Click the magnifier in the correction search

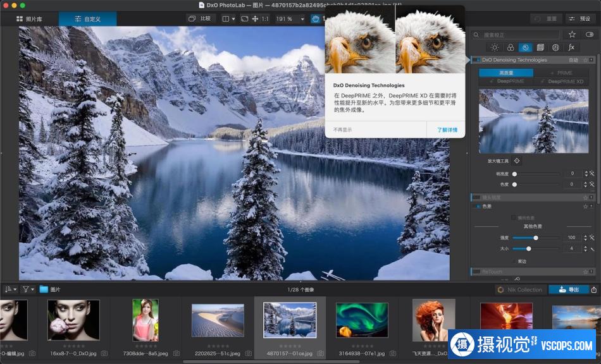[476, 35]
